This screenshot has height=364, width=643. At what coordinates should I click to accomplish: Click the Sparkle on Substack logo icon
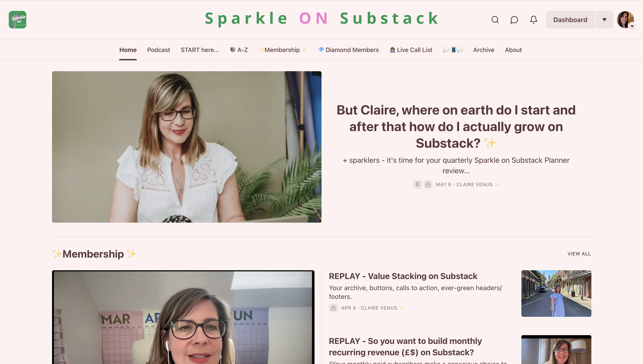point(17,19)
